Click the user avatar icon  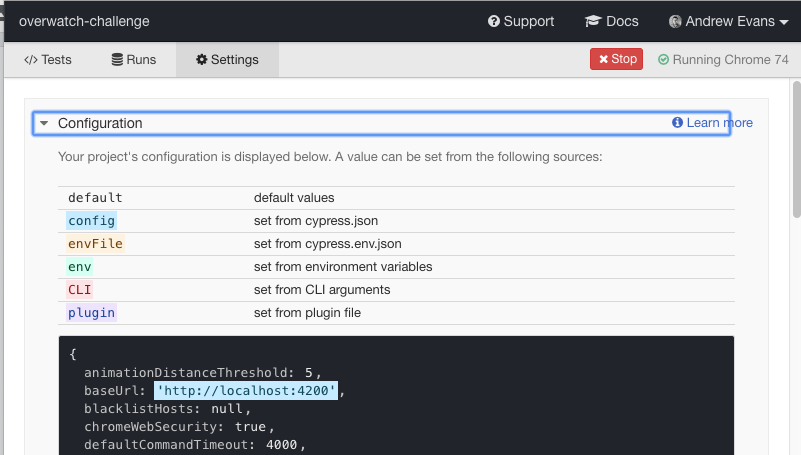point(675,21)
